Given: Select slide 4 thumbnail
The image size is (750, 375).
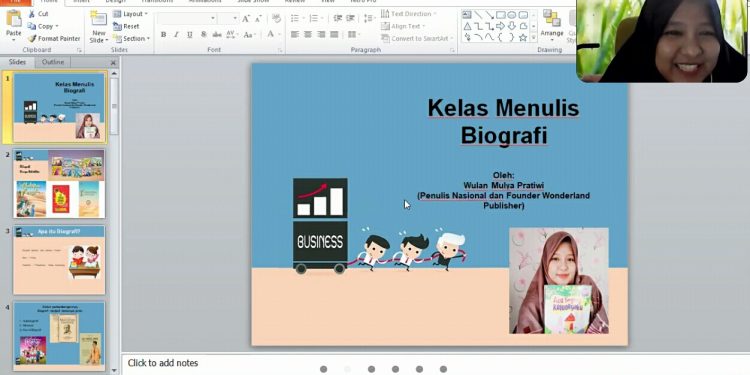Looking at the screenshot, I should pos(59,336).
